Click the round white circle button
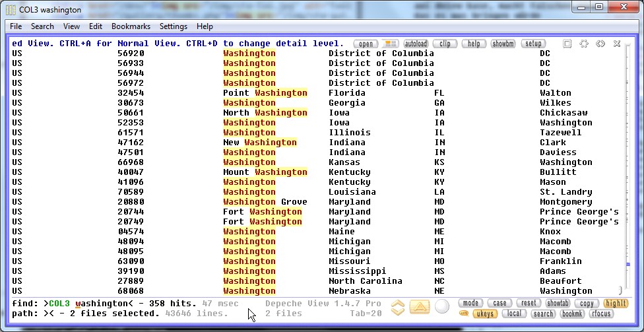This screenshot has width=644, height=332. [x=442, y=307]
